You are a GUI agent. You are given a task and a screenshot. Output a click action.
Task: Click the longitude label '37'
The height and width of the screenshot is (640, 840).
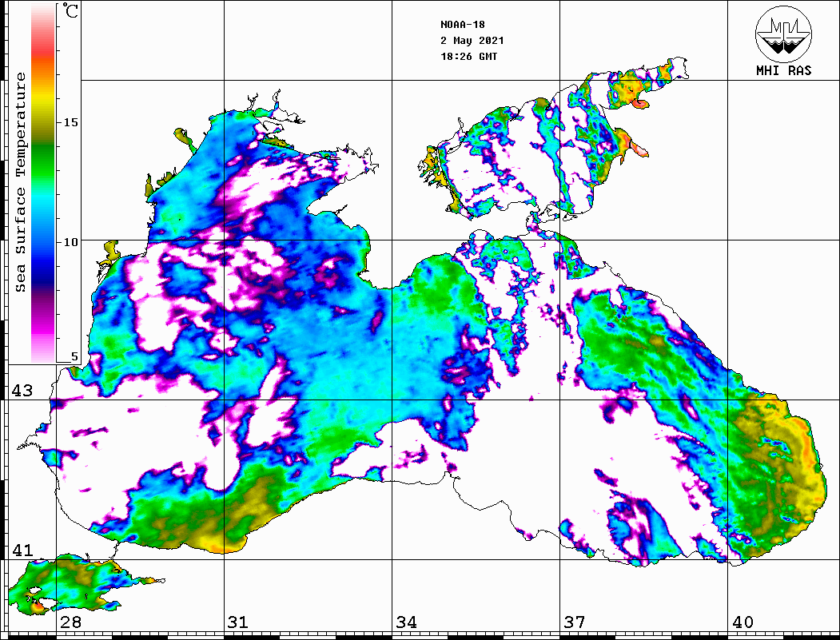pyautogui.click(x=575, y=622)
